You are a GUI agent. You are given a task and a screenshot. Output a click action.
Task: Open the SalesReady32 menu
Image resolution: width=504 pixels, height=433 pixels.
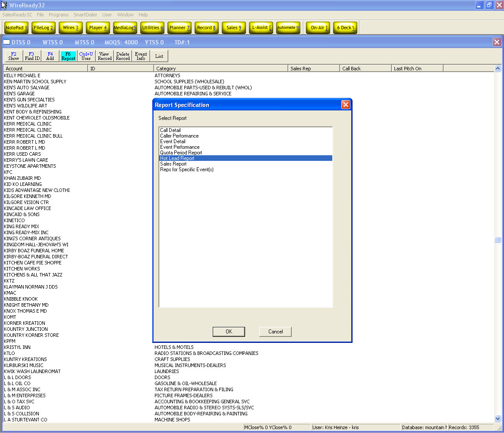[17, 15]
